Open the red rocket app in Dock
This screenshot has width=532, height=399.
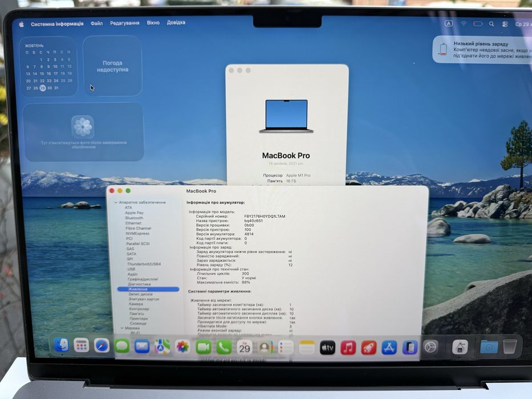point(369,348)
